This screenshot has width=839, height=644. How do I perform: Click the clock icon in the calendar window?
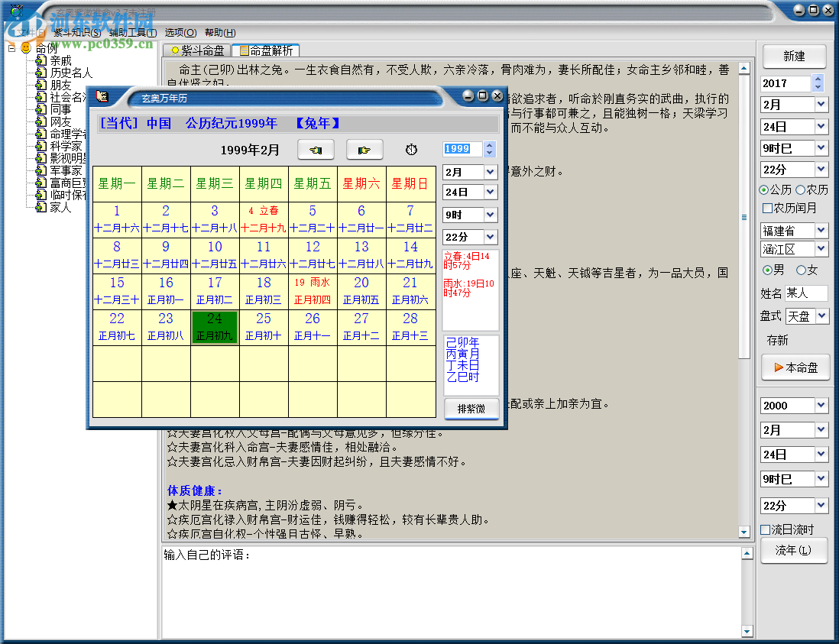coord(410,149)
